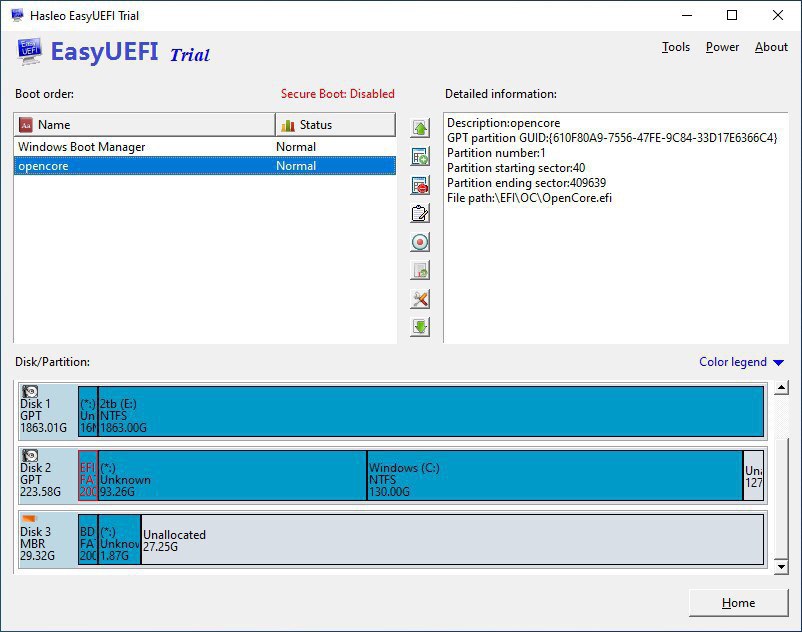
Task: Click the move boot entry down icon
Action: click(420, 327)
